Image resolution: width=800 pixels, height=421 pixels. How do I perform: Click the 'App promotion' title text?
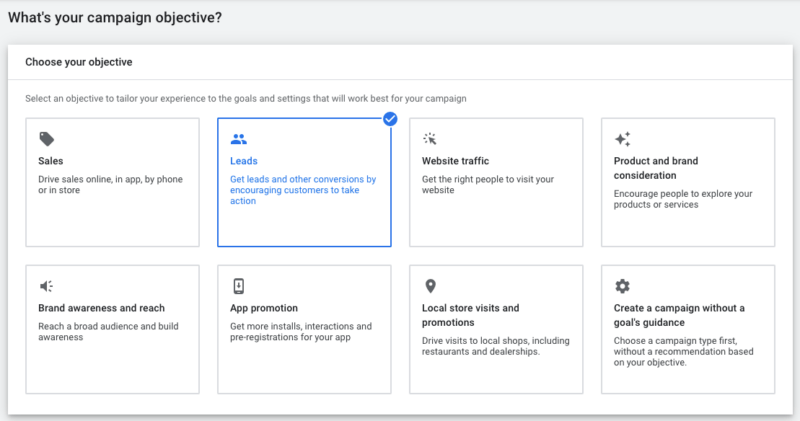pos(264,308)
